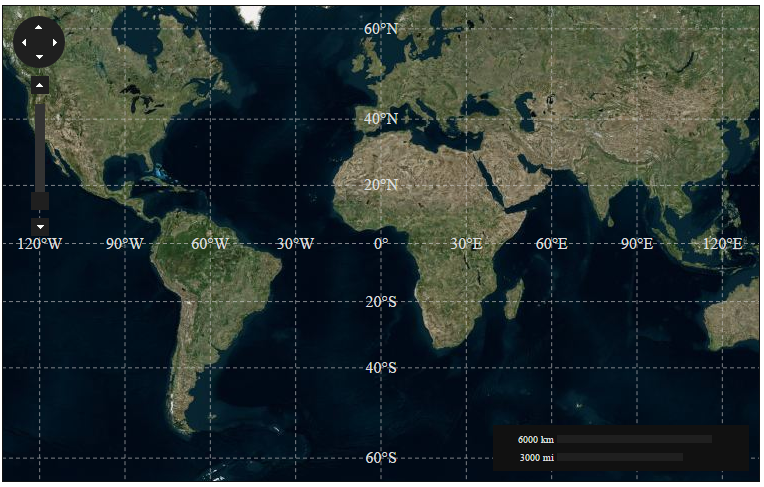Pan the map down with the navigation arrow
Image resolution: width=764 pixels, height=487 pixels.
[39, 57]
